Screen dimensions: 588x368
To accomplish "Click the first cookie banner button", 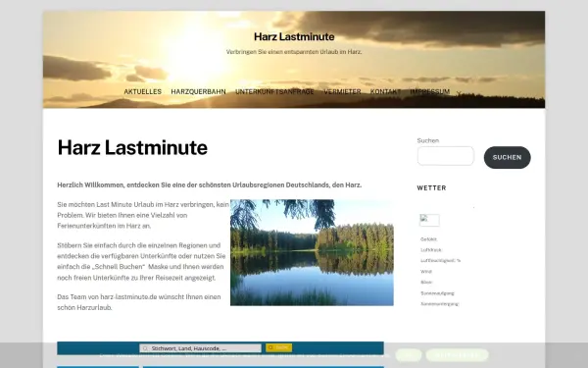I will [x=409, y=355].
